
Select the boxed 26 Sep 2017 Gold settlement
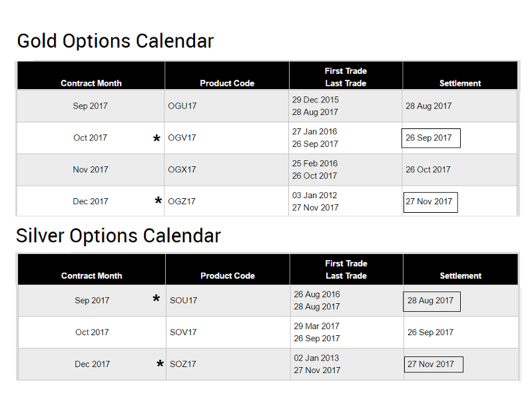coord(430,138)
